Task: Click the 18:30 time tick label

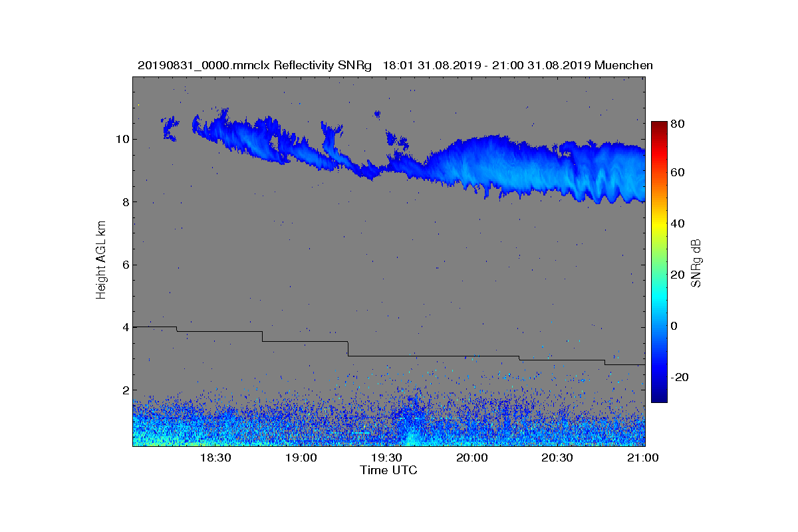Action: pos(215,458)
